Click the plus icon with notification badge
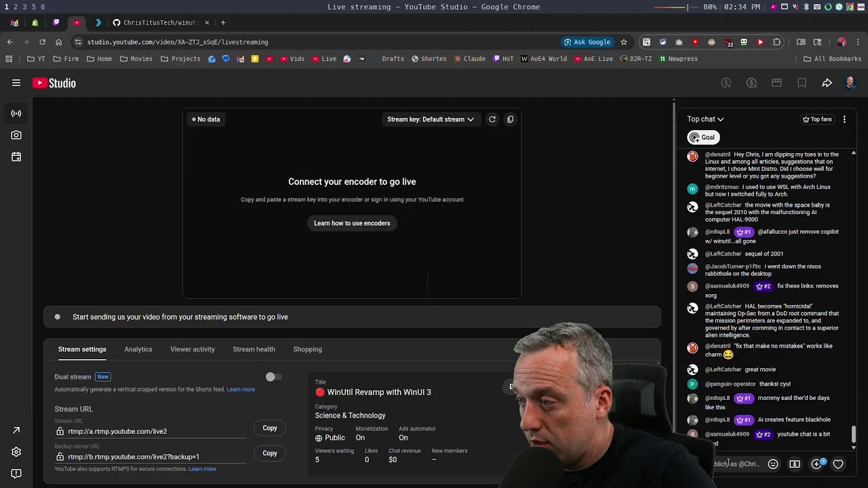Screen dimensions: 868x488 click(817, 464)
